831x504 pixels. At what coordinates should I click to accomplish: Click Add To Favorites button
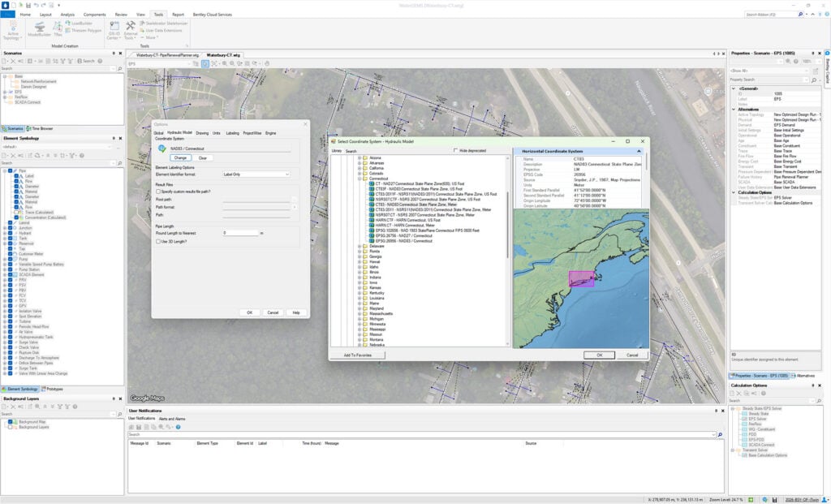[x=358, y=355]
